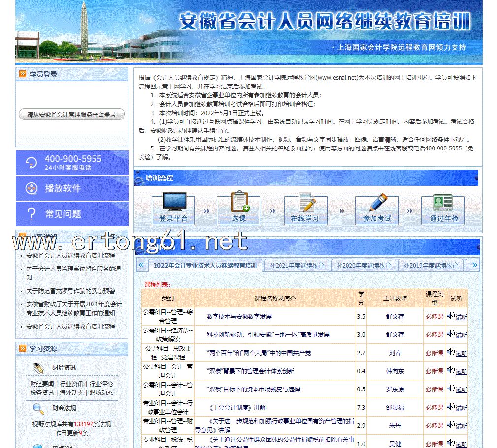Open 关于防范冒充领导诈骗的紧急预警 notice
Viewport: 497px width, 448px height.
[x=70, y=291]
